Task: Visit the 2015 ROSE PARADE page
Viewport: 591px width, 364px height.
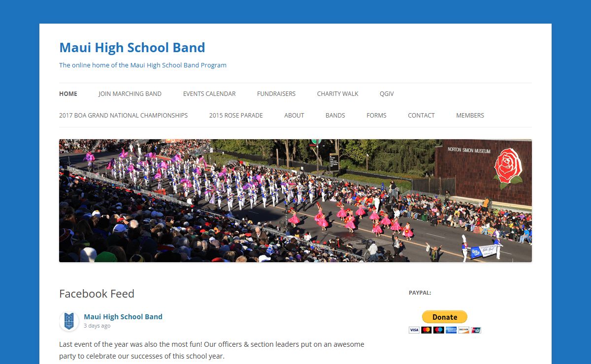Action: [x=236, y=115]
